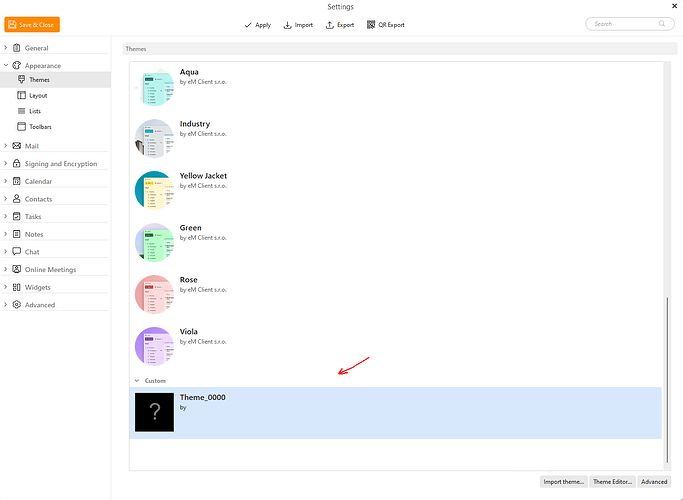Open the Layout settings page
683x500 pixels.
pyautogui.click(x=38, y=95)
